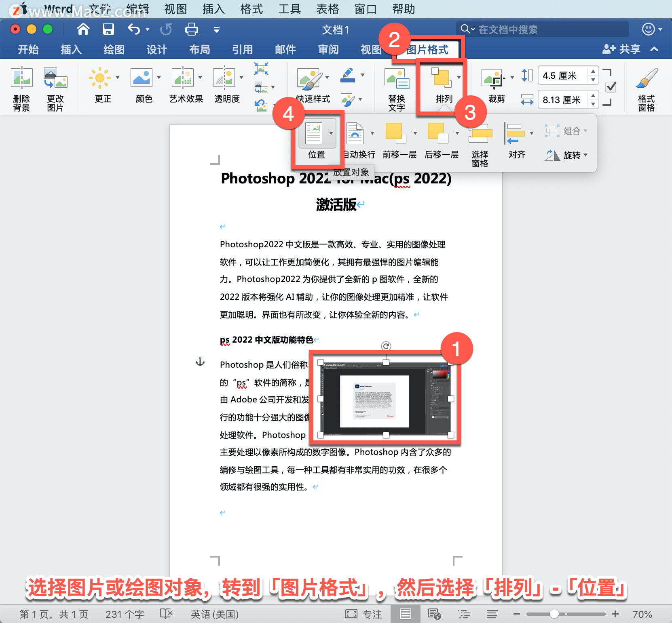The image size is (672, 623).
Task: Click the width field 8.13 厘米
Action: coord(563,100)
